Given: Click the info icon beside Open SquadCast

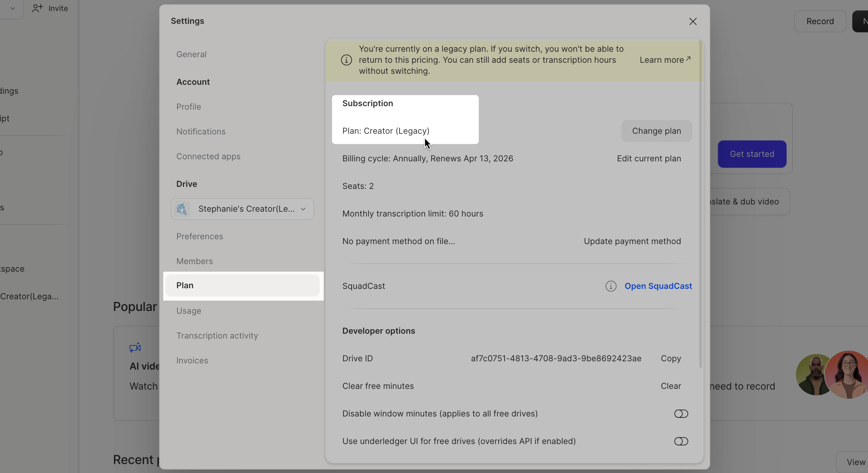Looking at the screenshot, I should [x=610, y=286].
